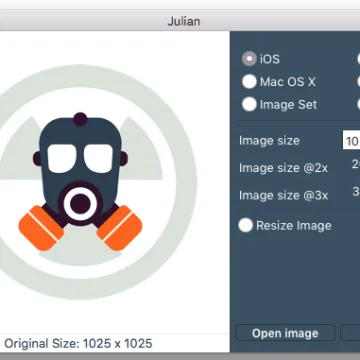The image size is (360, 360).
Task: Click the Original Size: 1025 x 1025 text
Action: pos(78,343)
